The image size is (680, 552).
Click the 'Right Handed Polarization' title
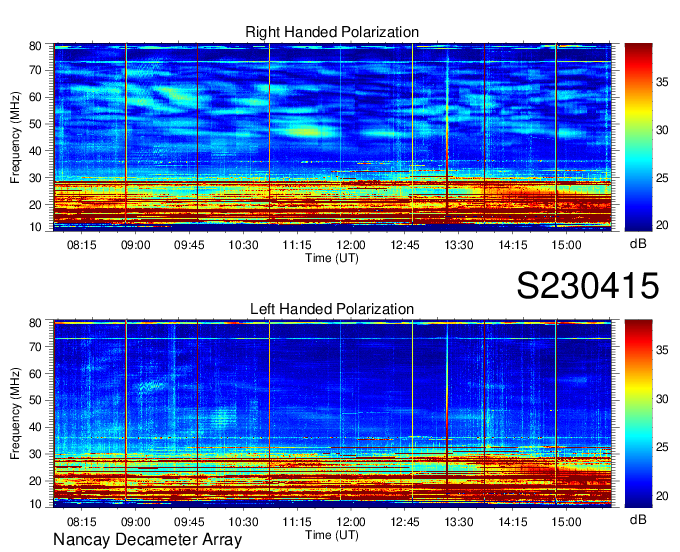[332, 32]
